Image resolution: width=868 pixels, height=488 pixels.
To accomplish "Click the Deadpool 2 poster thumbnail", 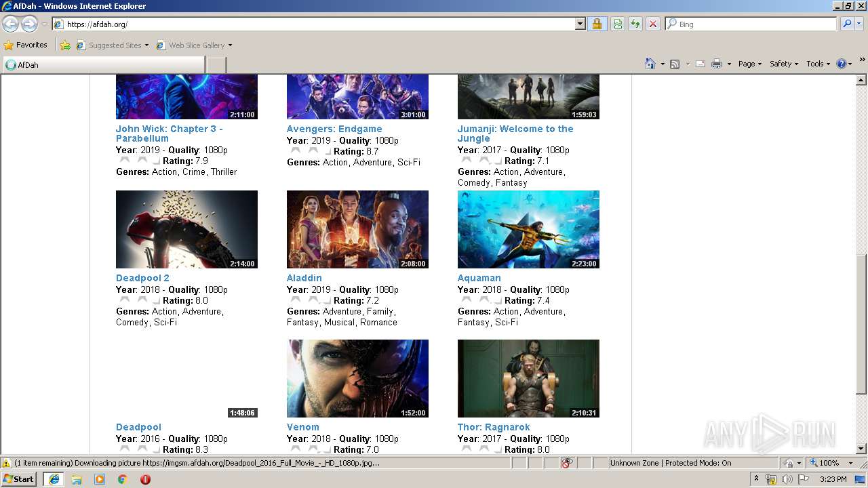I will [186, 229].
